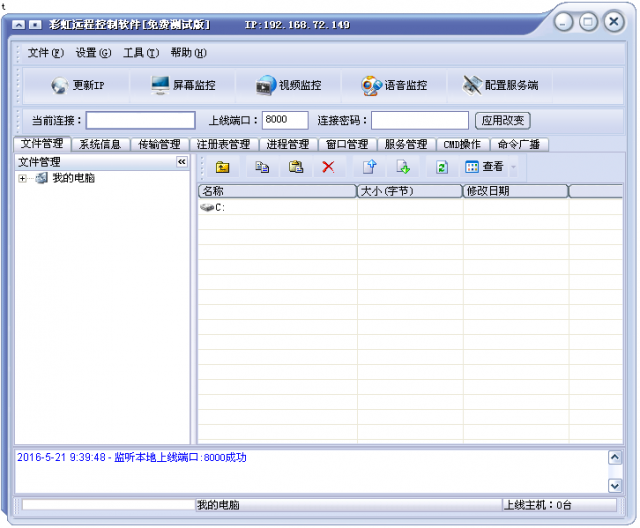Collapse the 文件管理 side panel
Image resolution: width=640 pixels, height=528 pixels.
(x=182, y=162)
